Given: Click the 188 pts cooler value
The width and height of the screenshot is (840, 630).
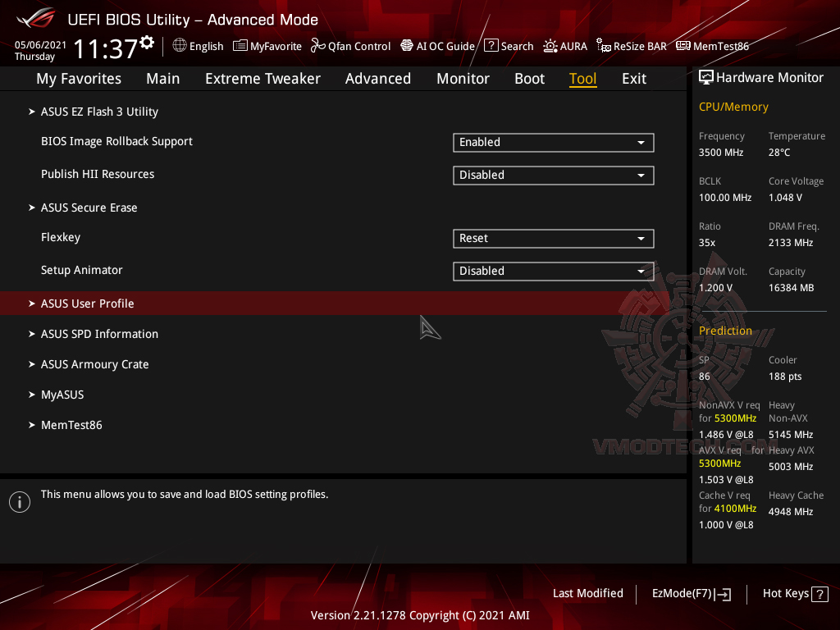Looking at the screenshot, I should [785, 377].
